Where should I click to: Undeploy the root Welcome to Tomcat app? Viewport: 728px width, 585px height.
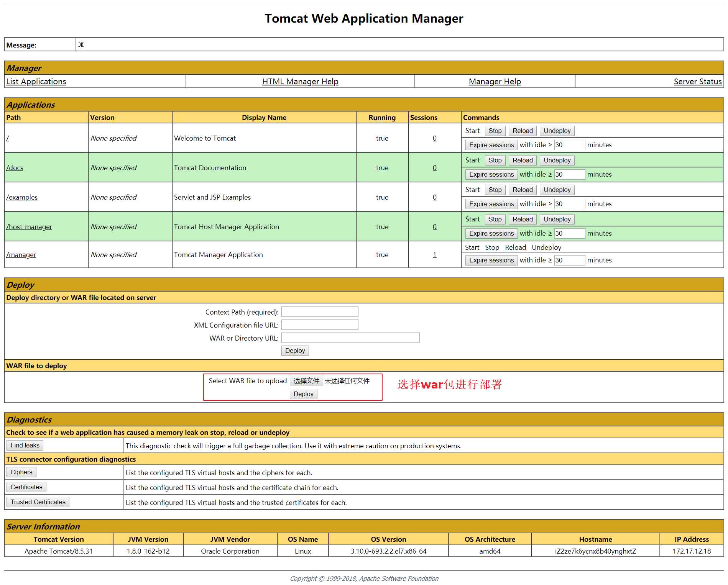(557, 131)
